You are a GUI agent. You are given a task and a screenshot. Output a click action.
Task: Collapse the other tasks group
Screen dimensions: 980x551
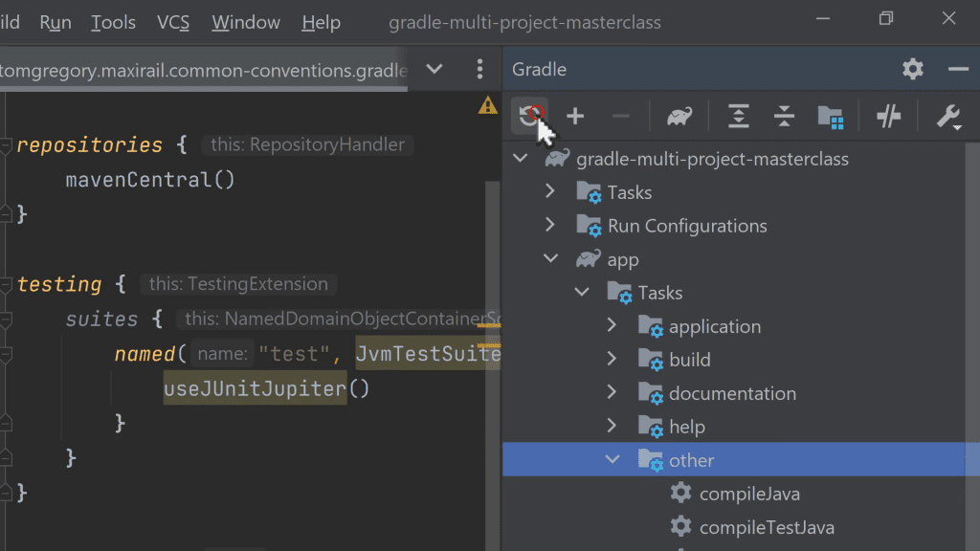(x=612, y=459)
